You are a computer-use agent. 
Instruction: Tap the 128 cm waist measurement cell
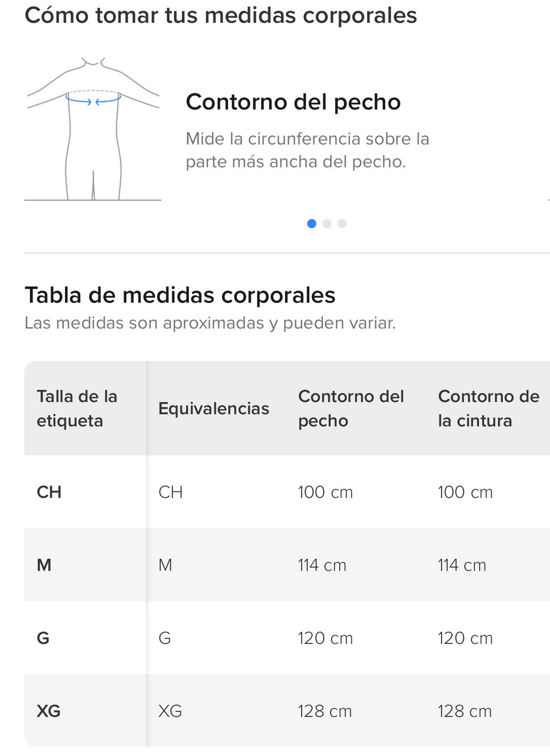pos(465,711)
